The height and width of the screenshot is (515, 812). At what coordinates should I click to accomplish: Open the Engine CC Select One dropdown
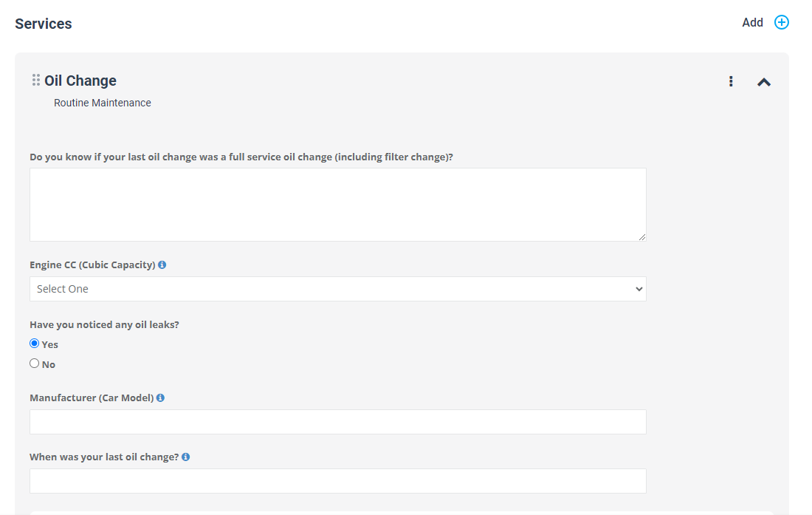click(x=337, y=289)
